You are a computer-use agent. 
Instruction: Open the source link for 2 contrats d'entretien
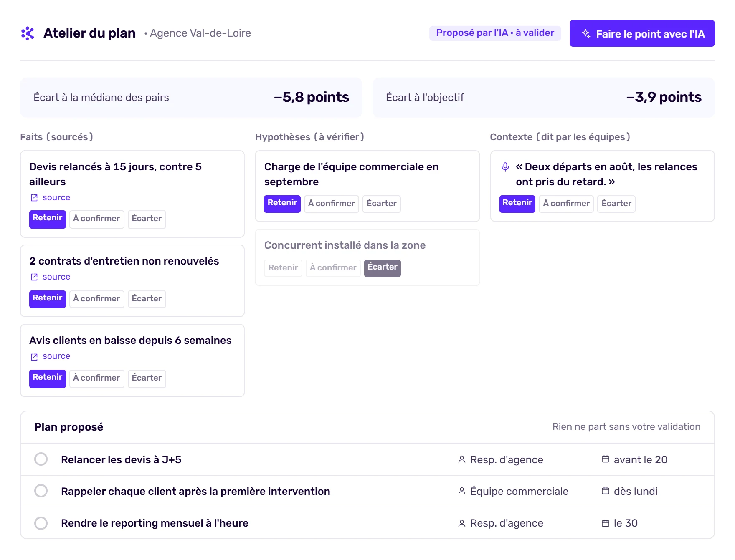pyautogui.click(x=56, y=277)
